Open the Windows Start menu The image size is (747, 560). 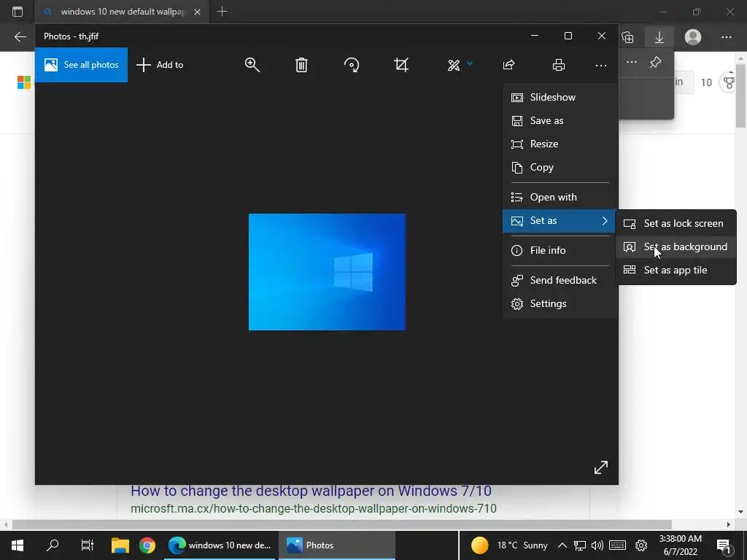click(18, 545)
